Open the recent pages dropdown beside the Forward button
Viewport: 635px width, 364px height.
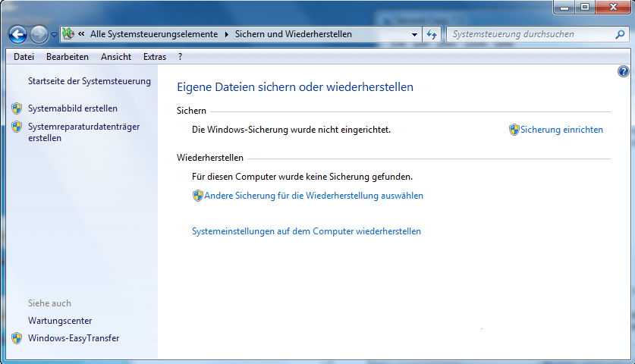(x=54, y=35)
